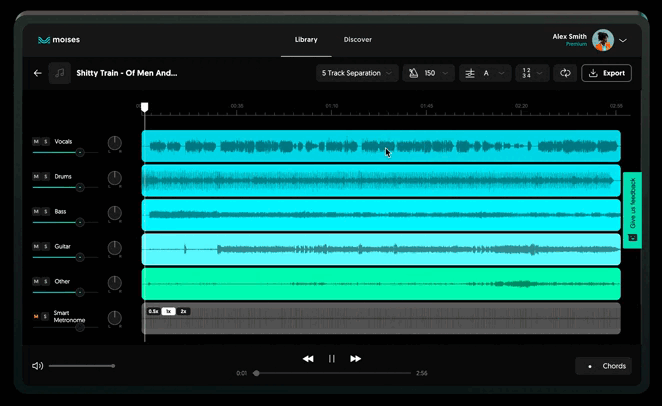Click the speaker volume icon
The height and width of the screenshot is (406, 662).
tap(37, 366)
